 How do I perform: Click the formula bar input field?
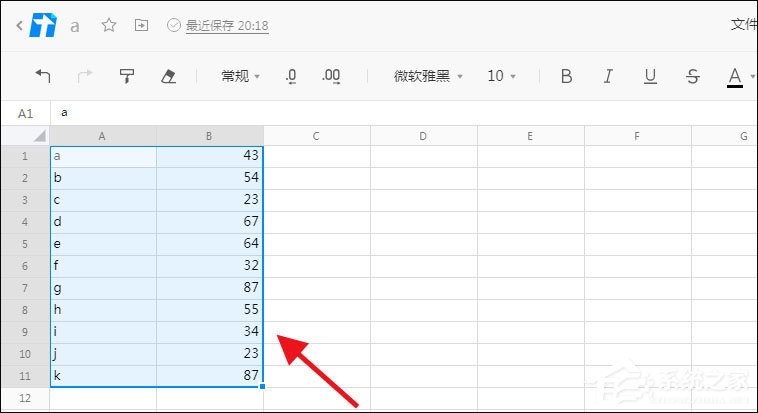pyautogui.click(x=400, y=113)
